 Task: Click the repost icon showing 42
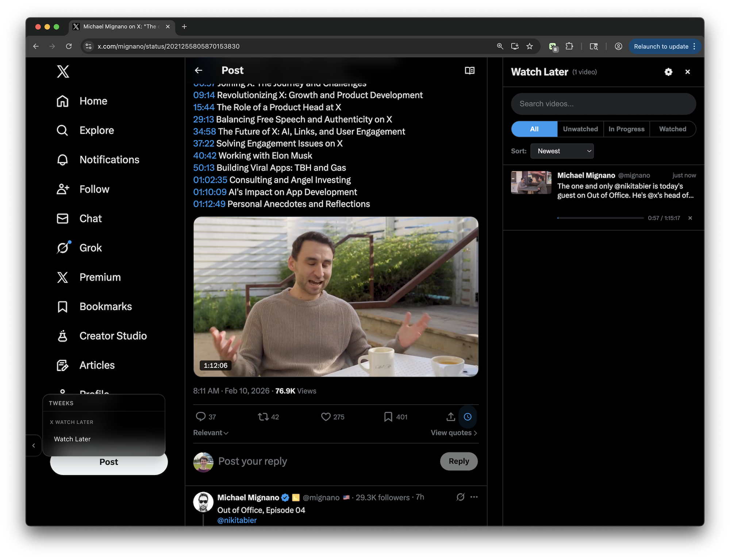click(263, 417)
